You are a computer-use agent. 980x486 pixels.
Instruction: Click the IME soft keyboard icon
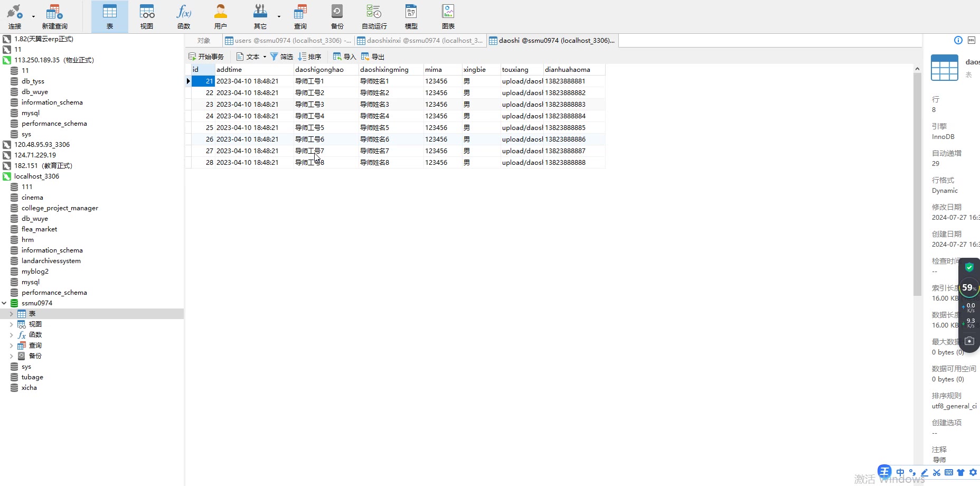949,472
